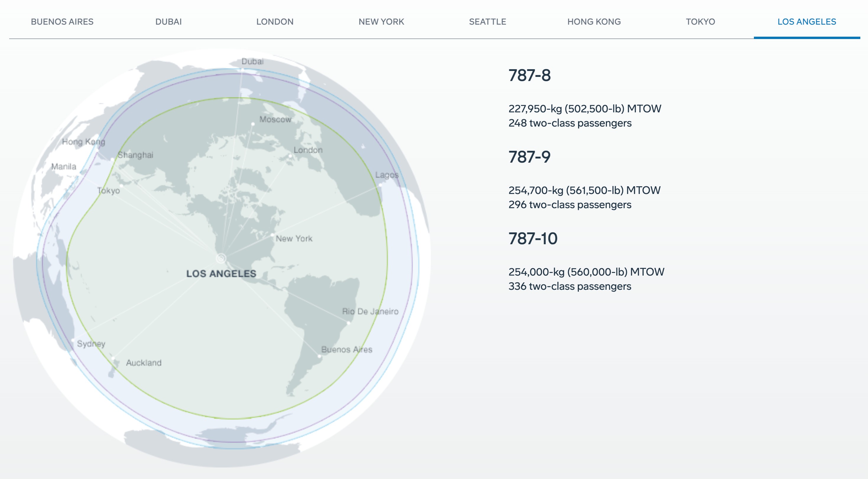868x479 pixels.
Task: Select the Seattle tab
Action: click(x=487, y=22)
